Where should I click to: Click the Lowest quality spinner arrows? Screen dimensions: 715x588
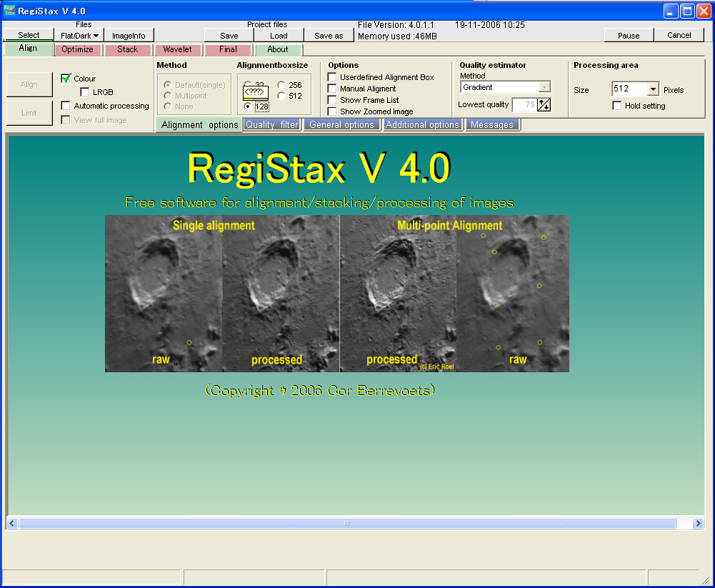tap(544, 105)
